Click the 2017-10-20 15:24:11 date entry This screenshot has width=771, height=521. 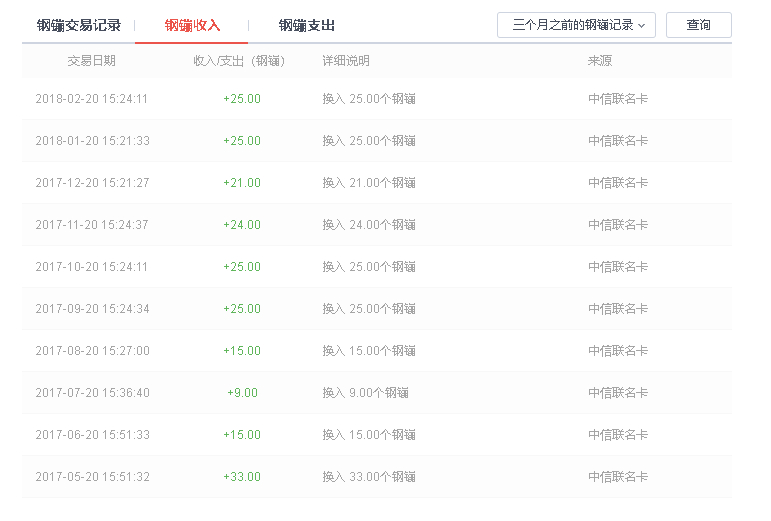91,267
